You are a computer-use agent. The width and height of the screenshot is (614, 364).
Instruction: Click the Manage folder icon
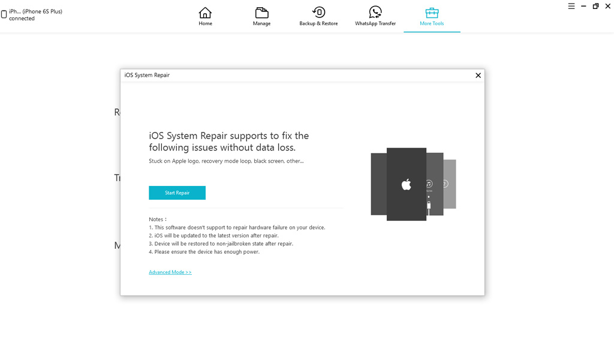click(261, 13)
